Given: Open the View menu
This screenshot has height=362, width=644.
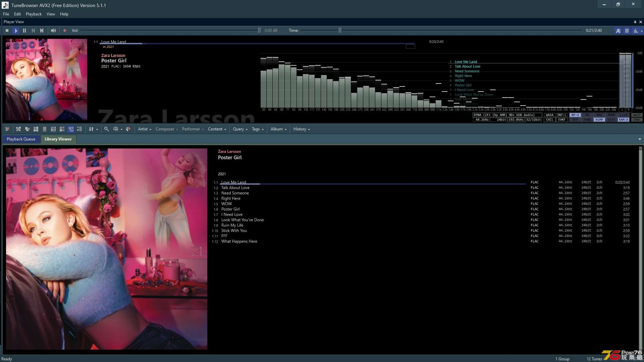Looking at the screenshot, I should (51, 14).
